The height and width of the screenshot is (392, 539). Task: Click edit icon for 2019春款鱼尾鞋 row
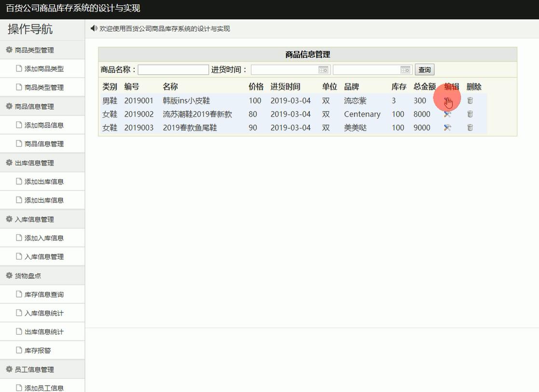coord(447,128)
